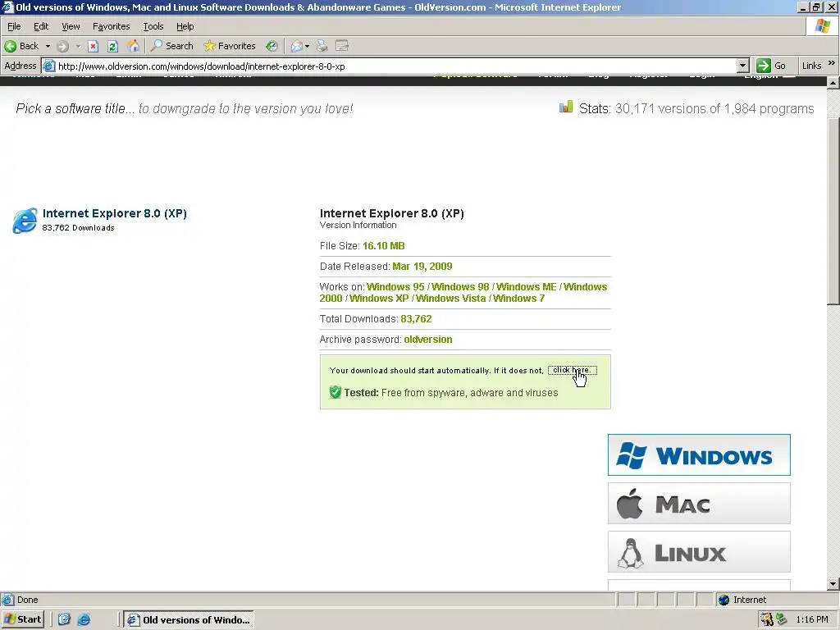Select the Windows platform button
This screenshot has width=840, height=630.
699,454
